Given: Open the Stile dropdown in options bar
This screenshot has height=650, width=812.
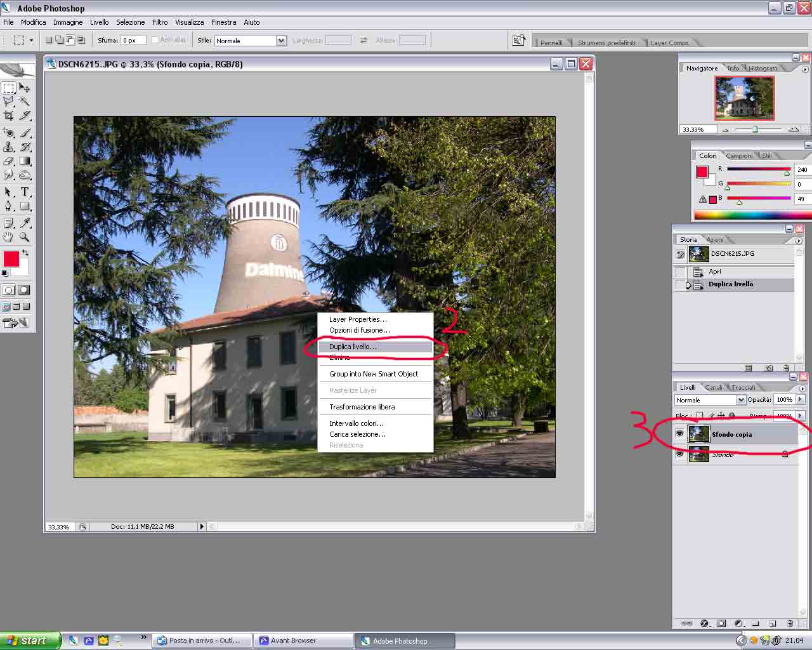Looking at the screenshot, I should pyautogui.click(x=281, y=41).
